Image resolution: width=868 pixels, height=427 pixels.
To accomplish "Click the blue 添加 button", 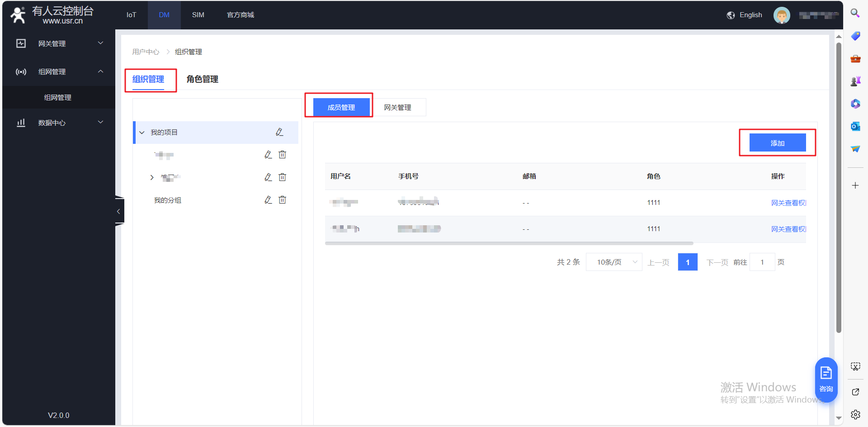I will coord(777,143).
